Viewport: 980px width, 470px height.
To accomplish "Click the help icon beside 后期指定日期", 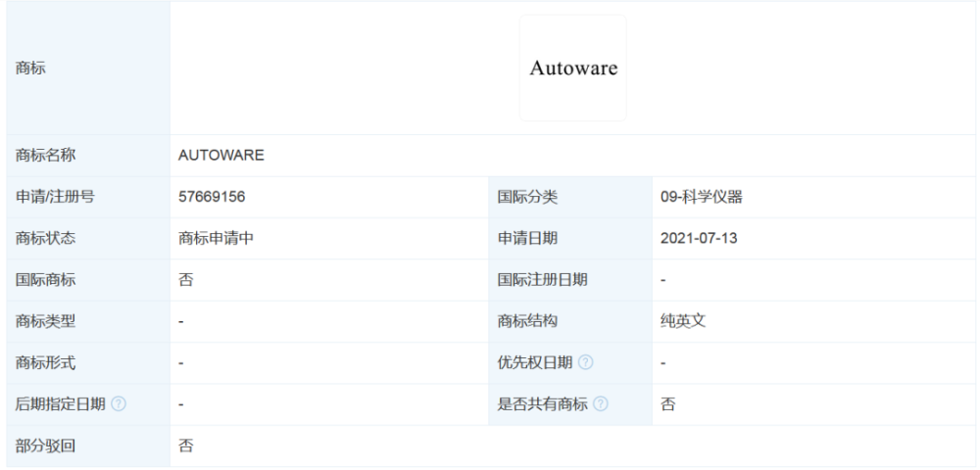I will tap(119, 403).
